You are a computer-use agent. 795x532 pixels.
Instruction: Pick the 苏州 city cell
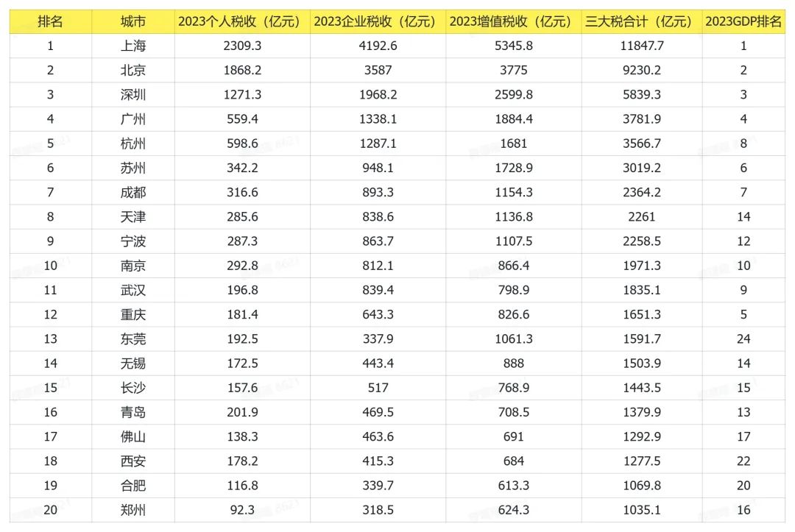(132, 168)
